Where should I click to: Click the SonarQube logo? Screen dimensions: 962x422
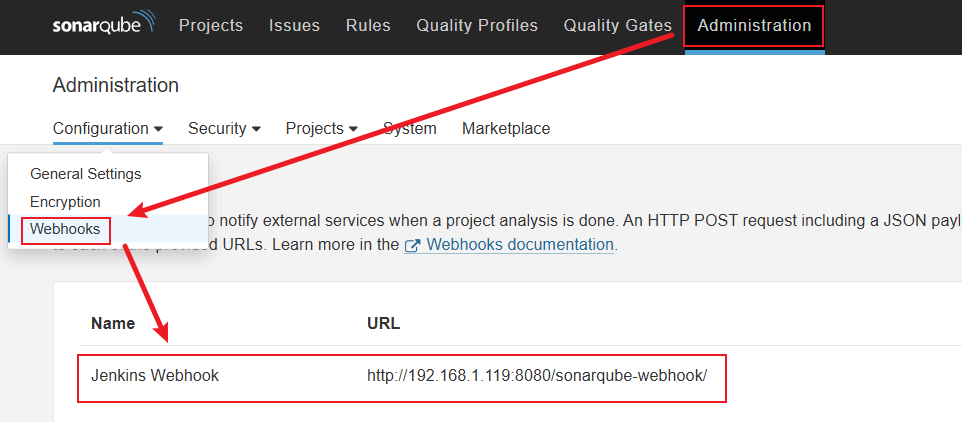pyautogui.click(x=103, y=25)
